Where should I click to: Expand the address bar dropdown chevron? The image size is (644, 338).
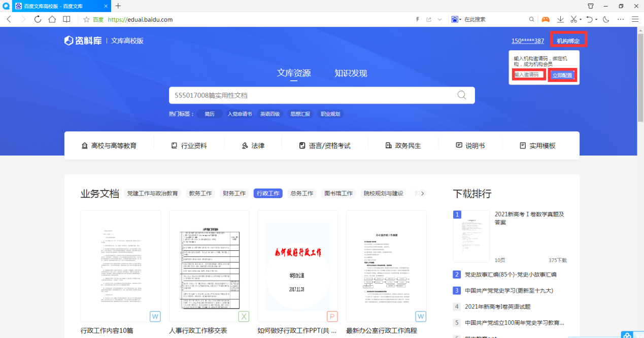[x=439, y=19]
